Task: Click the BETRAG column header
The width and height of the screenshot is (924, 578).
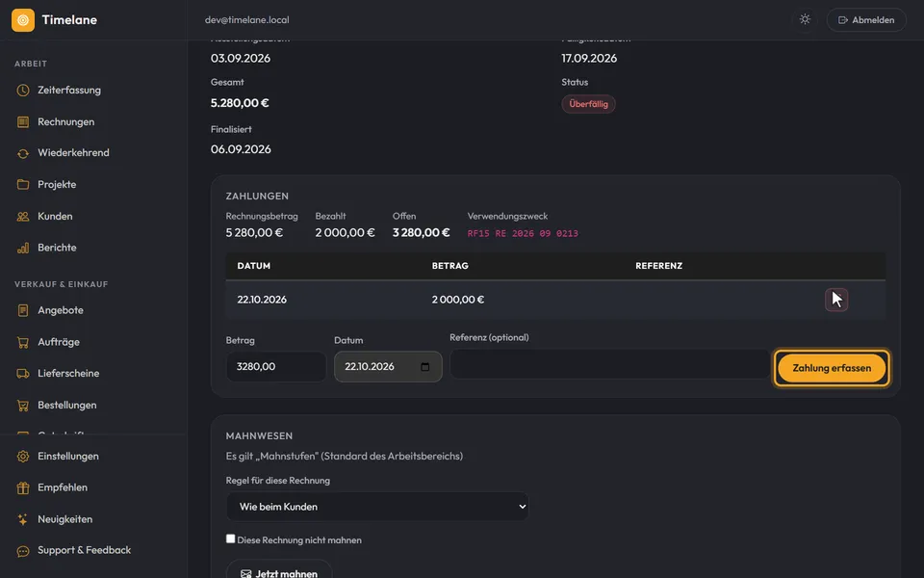Action: point(450,266)
